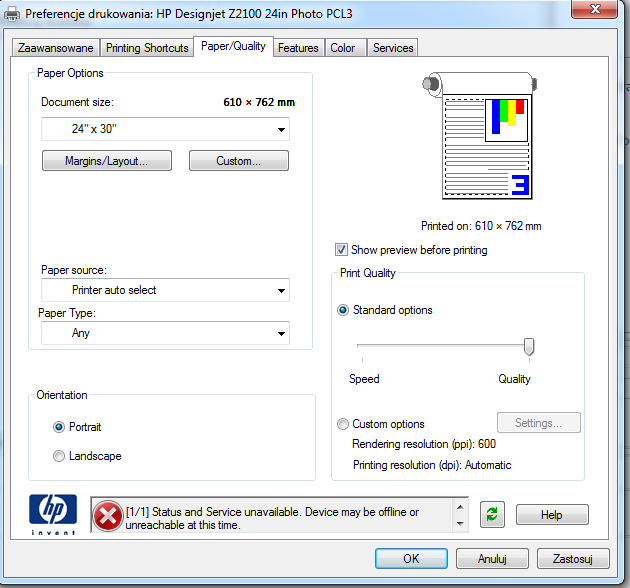Switch to the Zaawansowane tab
This screenshot has width=630, height=588.
(x=55, y=48)
